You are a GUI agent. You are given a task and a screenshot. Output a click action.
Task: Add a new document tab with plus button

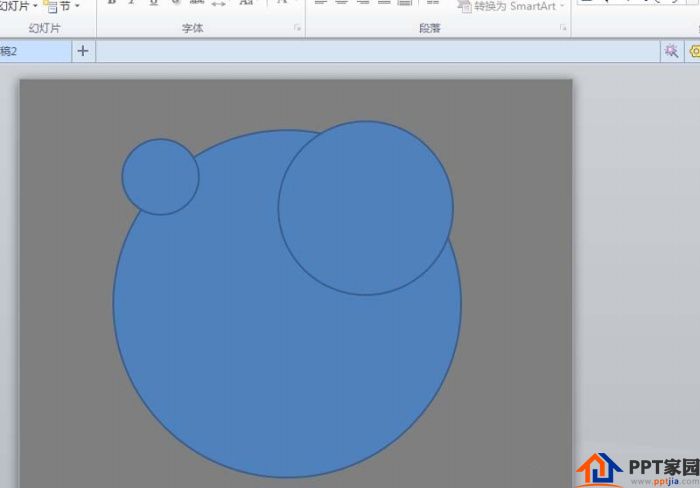83,51
